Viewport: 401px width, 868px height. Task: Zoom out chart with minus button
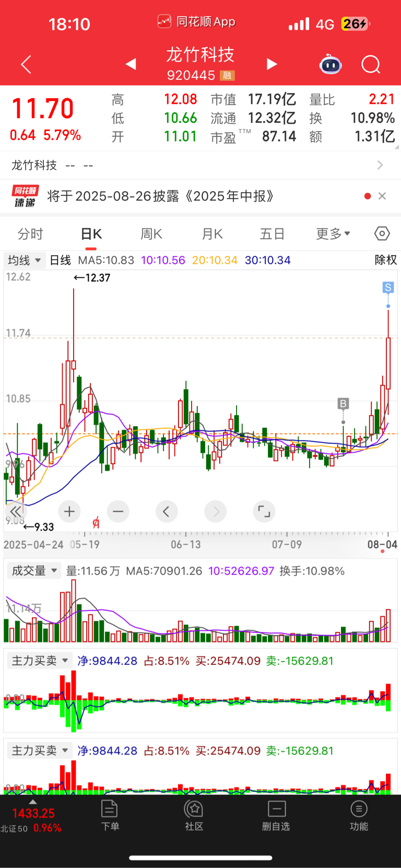point(118,511)
